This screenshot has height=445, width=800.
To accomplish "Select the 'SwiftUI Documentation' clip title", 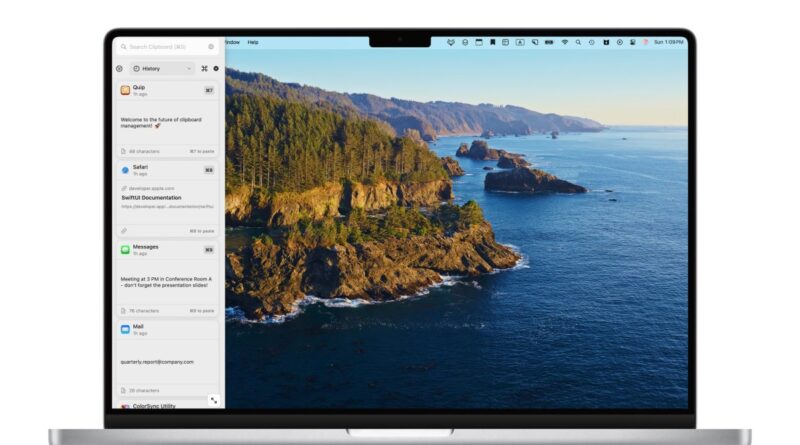I will (151, 197).
